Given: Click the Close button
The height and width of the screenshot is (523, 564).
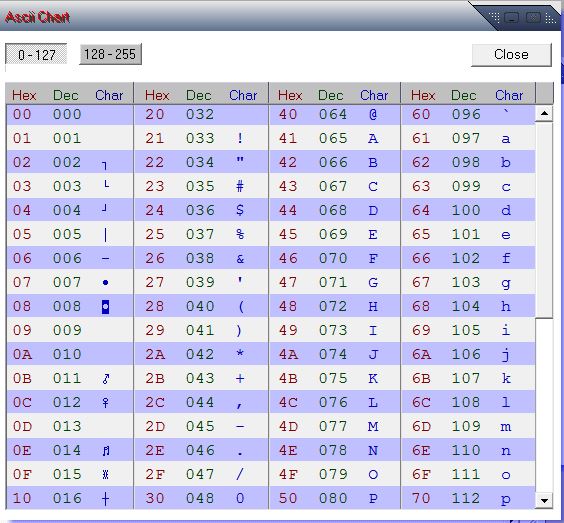Looking at the screenshot, I should coord(511,55).
